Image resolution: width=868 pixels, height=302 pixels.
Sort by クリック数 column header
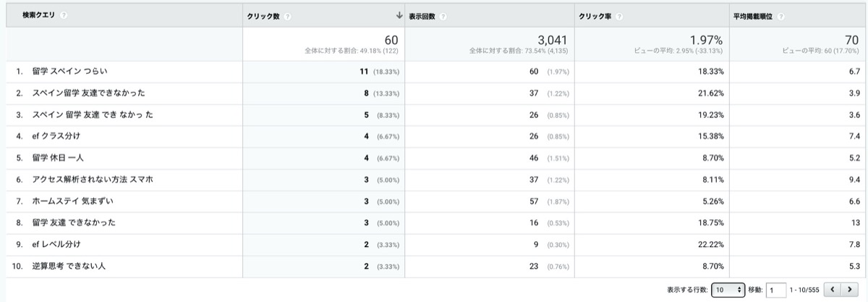pos(264,16)
